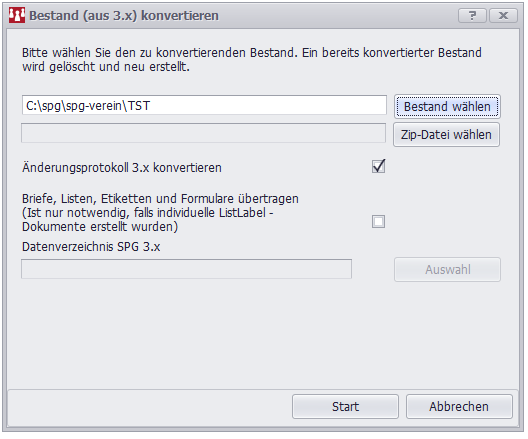Click the instruction text starting Bitte wählen Sie
The image size is (528, 439).
click(x=252, y=60)
